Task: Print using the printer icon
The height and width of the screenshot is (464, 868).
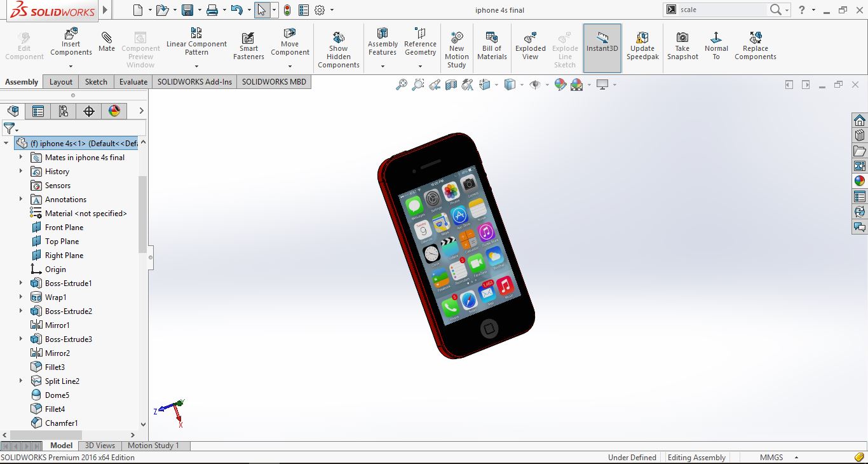Action: click(212, 10)
